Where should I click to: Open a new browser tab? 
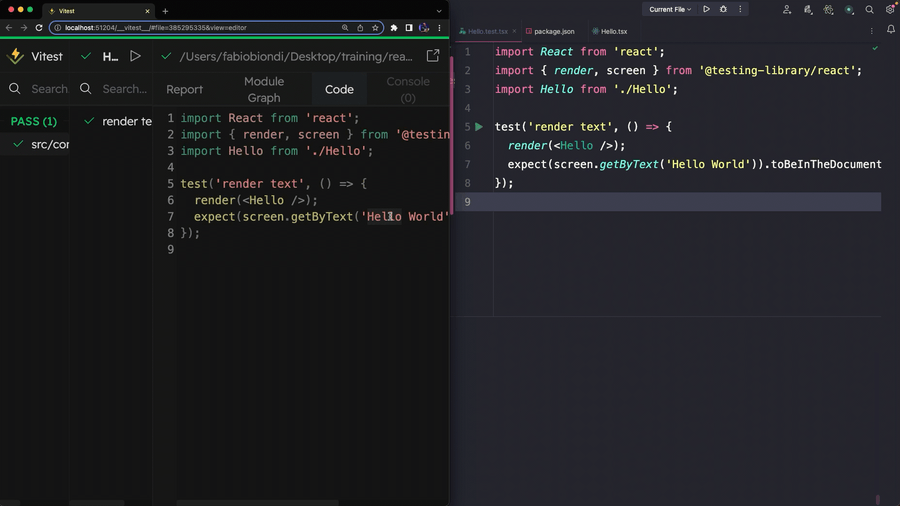click(x=165, y=11)
